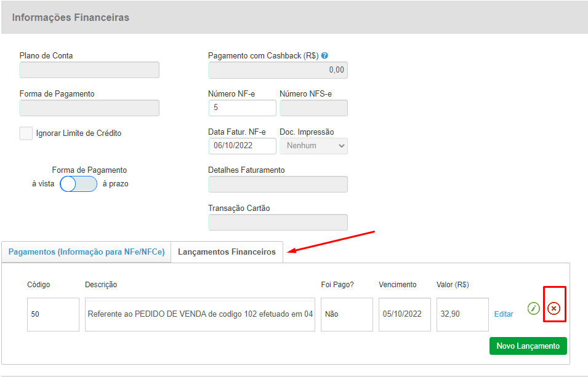
Task: Click Novo Lançamento button
Action: pos(528,346)
